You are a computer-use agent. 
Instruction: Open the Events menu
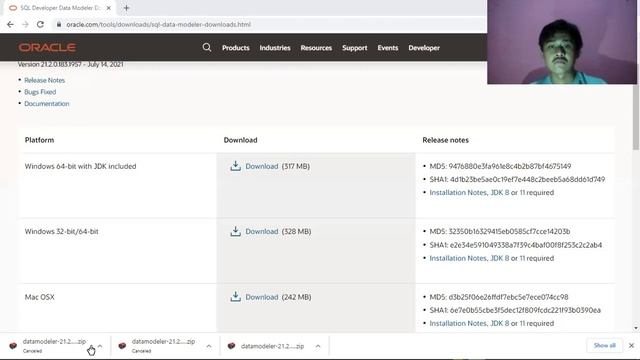387,48
